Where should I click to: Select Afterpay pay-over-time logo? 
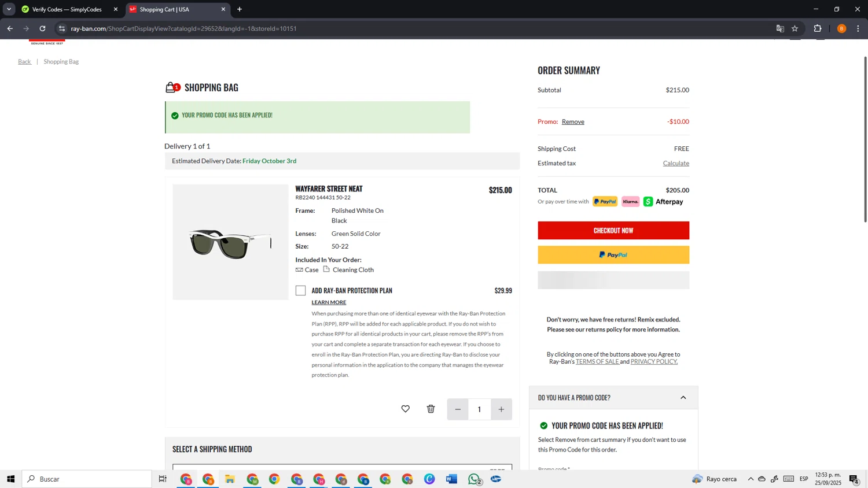click(663, 202)
